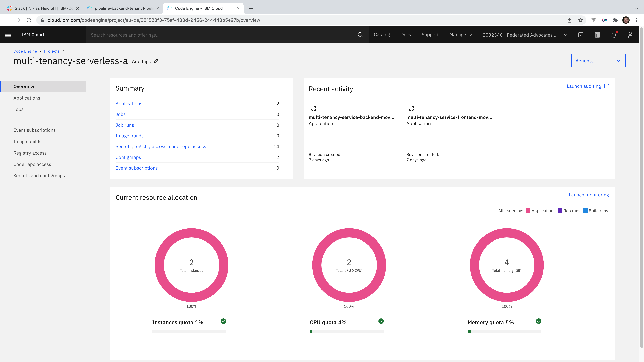Select Applications in the left sidebar
Viewport: 644px width, 362px height.
(27, 98)
